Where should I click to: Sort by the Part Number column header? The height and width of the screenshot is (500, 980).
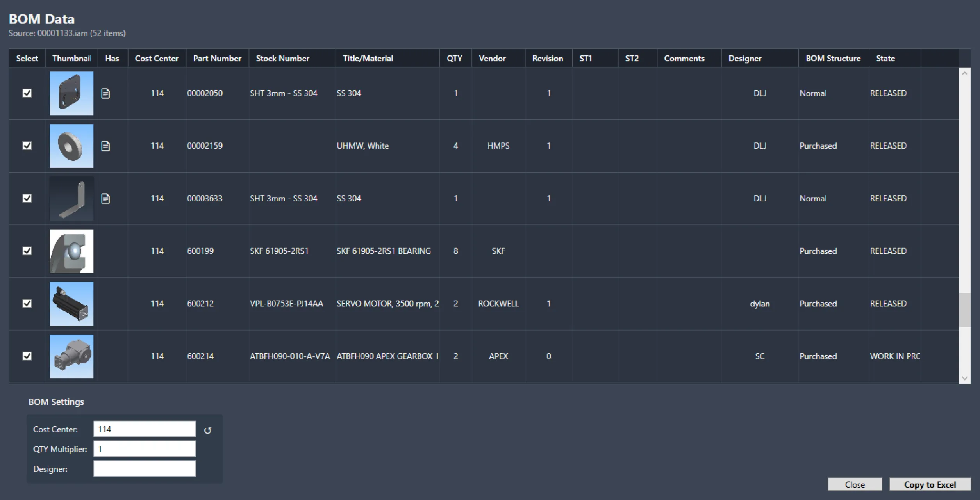pyautogui.click(x=217, y=58)
